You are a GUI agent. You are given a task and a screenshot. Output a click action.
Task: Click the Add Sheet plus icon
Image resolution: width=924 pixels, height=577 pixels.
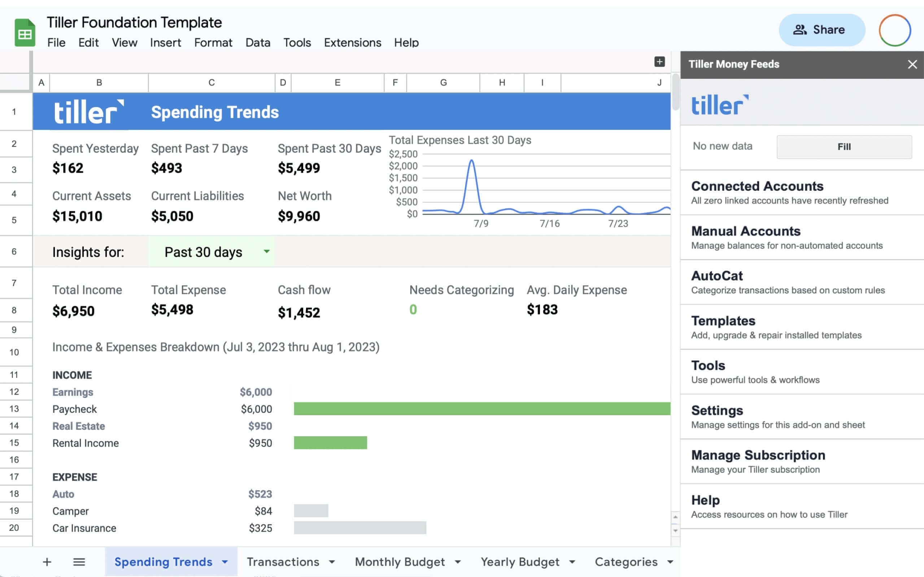click(x=47, y=562)
